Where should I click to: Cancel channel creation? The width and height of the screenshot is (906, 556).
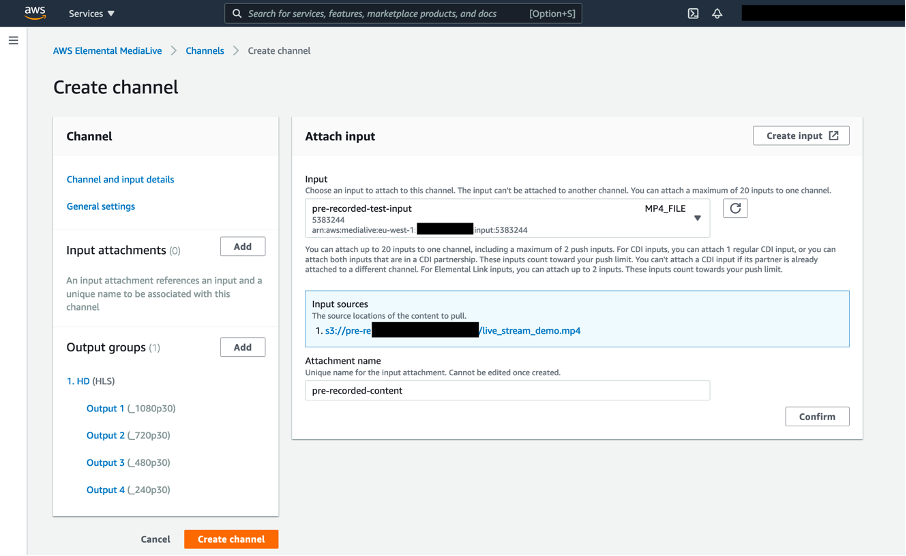[155, 539]
